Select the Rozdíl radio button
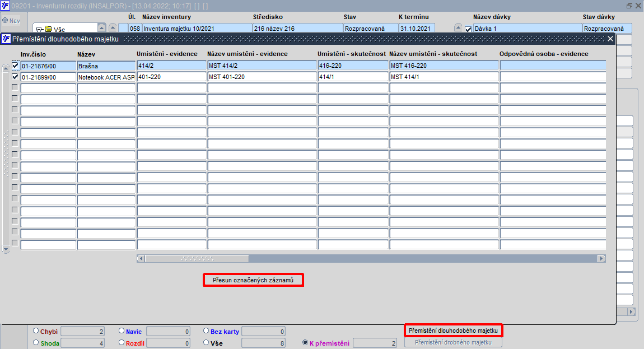 click(122, 342)
